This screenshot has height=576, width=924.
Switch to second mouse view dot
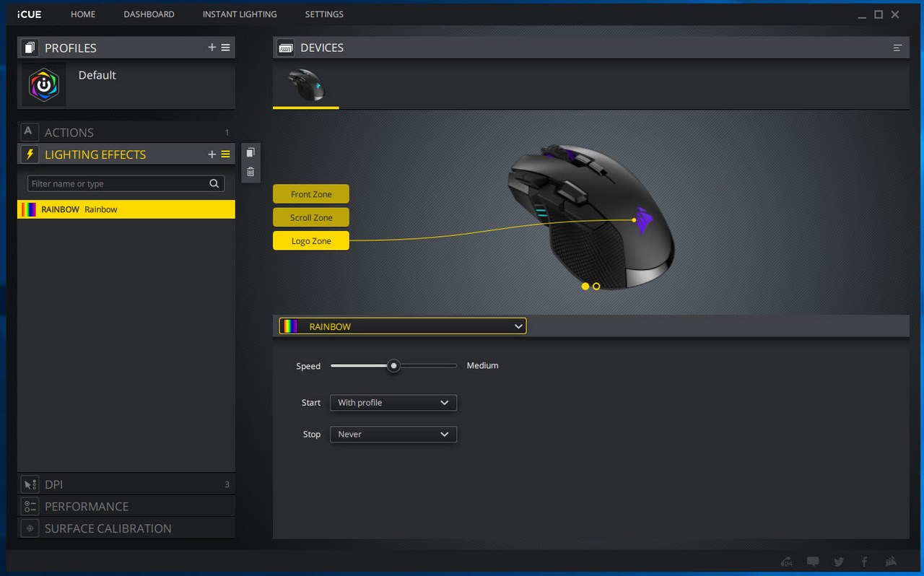click(596, 287)
